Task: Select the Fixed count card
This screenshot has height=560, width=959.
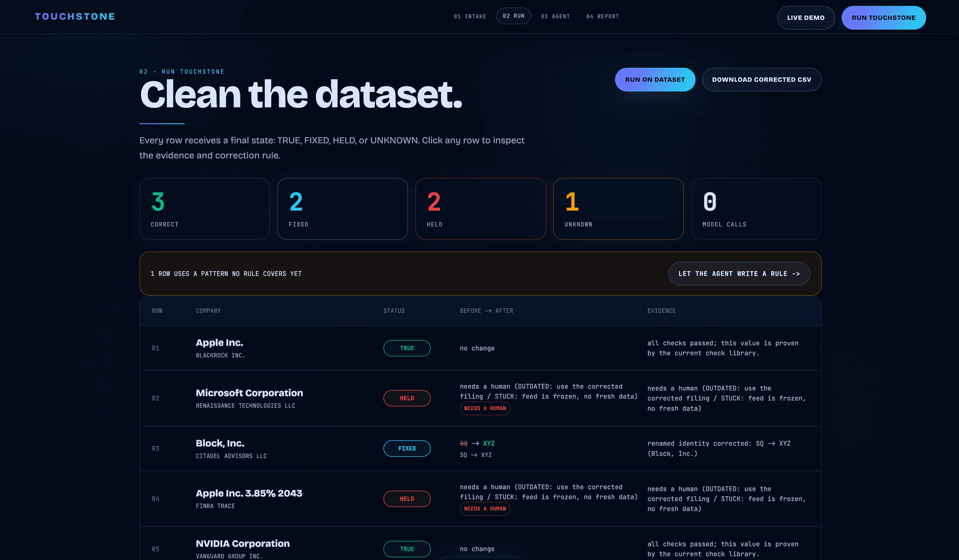Action: tap(343, 209)
